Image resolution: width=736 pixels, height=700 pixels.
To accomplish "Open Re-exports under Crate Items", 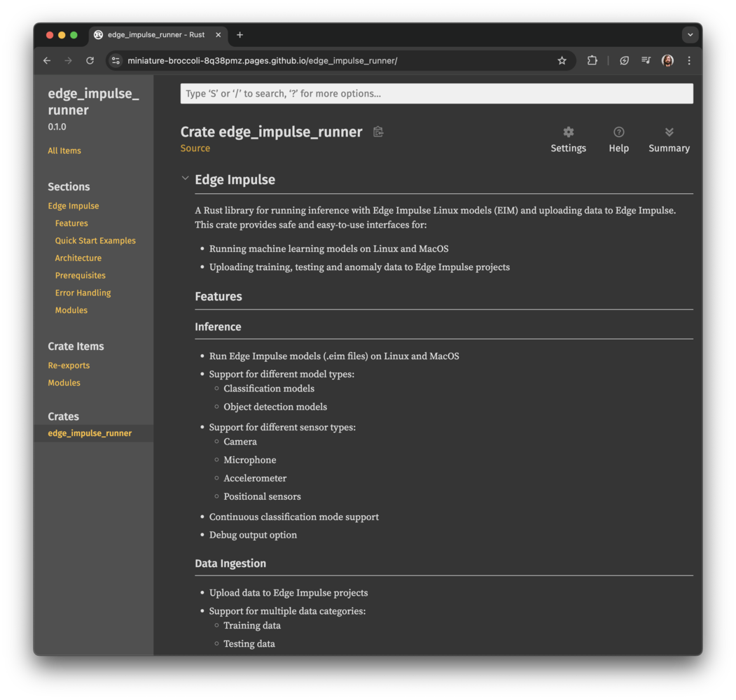I will (69, 365).
